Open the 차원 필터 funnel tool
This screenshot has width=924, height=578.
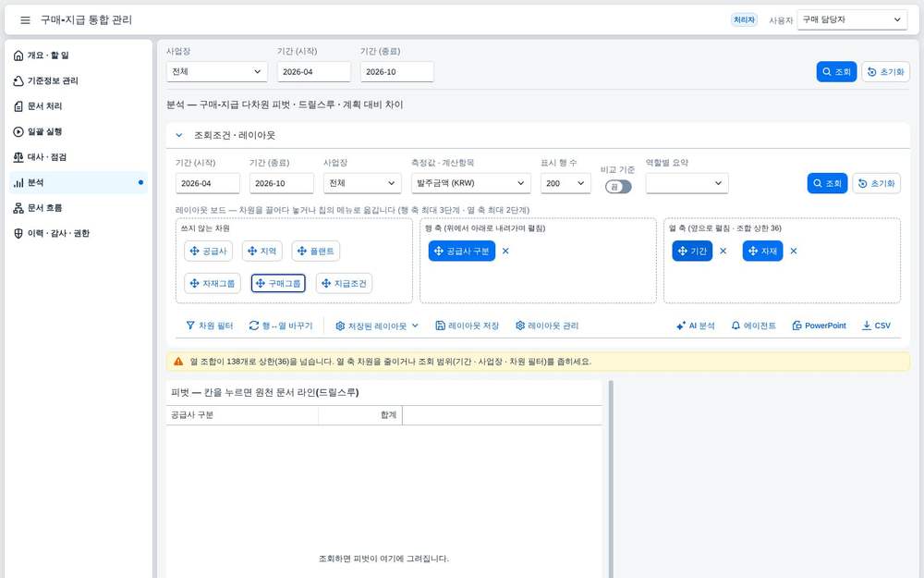click(209, 326)
